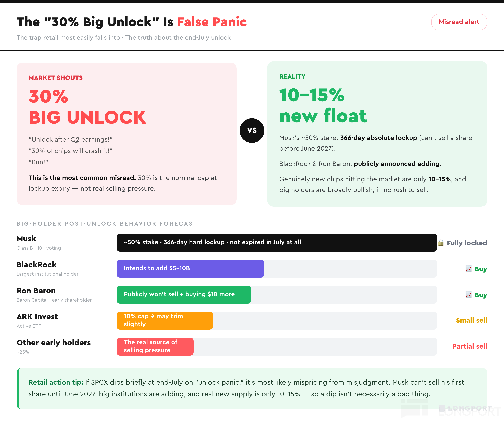
Task: Select Musk's black 50% stake bar
Action: [277, 242]
